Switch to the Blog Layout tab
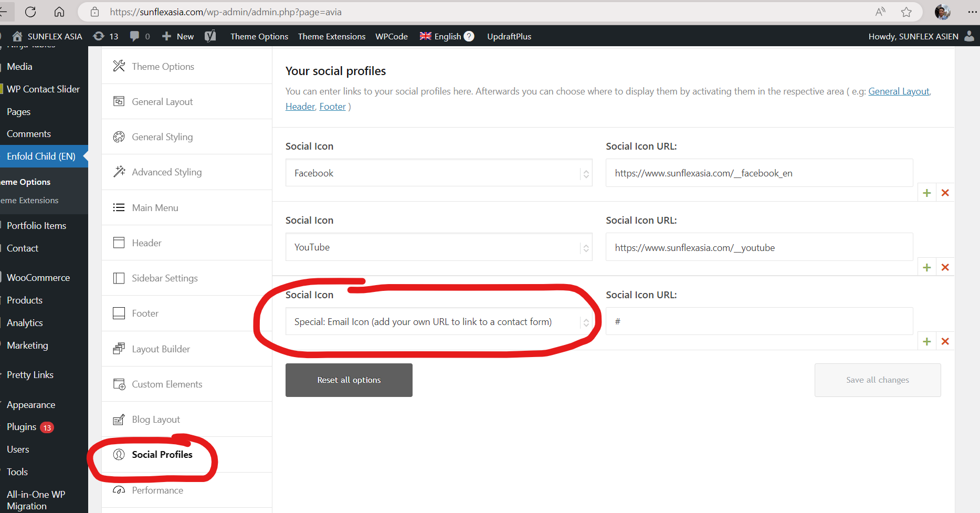980x513 pixels. [187, 419]
